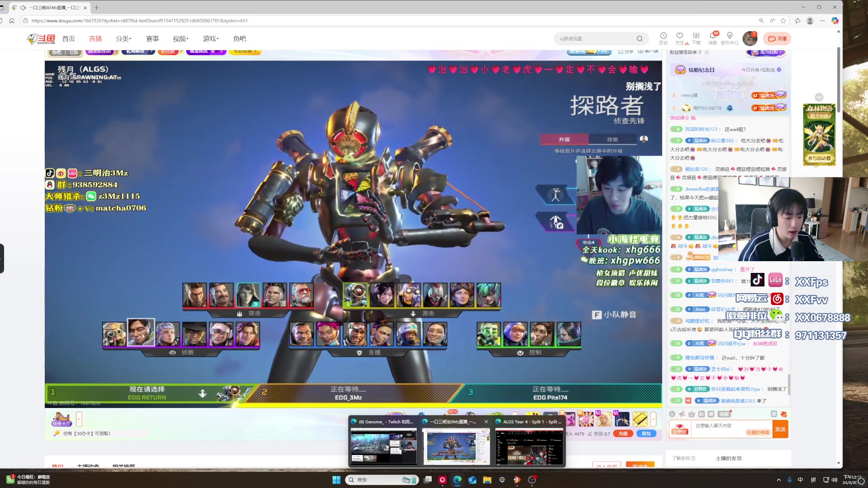Toggle the input method 中 indicator
This screenshot has height=488, width=868.
pos(801,480)
